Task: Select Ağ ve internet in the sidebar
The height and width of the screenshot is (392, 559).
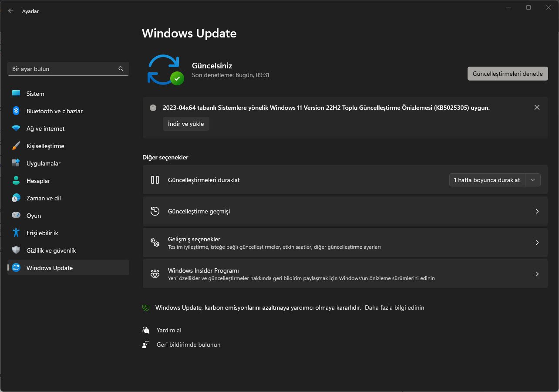Action: pyautogui.click(x=45, y=128)
